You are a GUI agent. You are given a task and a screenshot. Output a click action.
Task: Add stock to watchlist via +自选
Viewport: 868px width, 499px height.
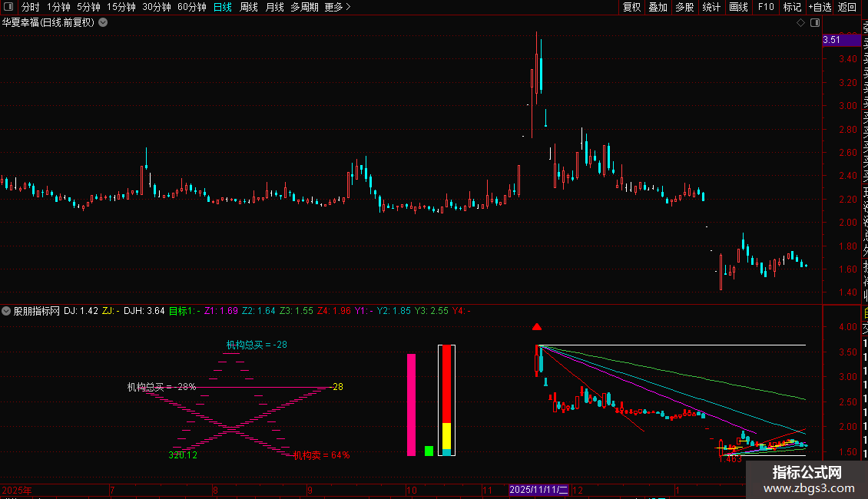point(820,7)
